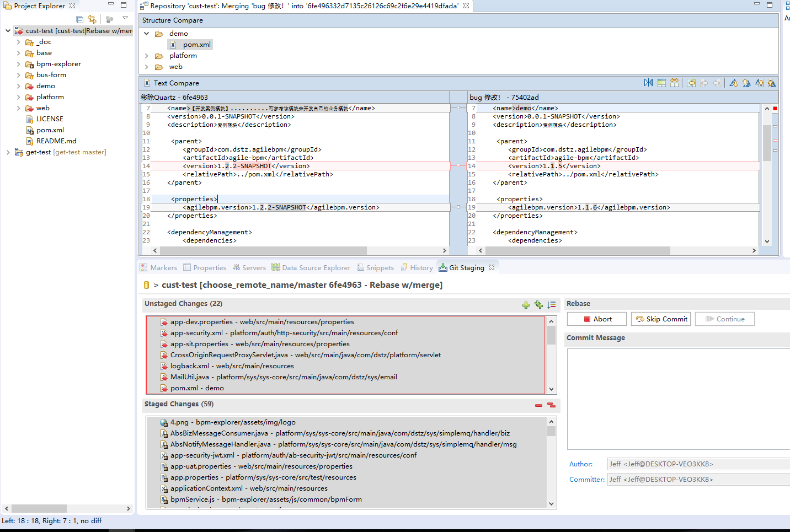Collapse all in Project Explorer toolbar
790x532 pixels.
(x=79, y=19)
